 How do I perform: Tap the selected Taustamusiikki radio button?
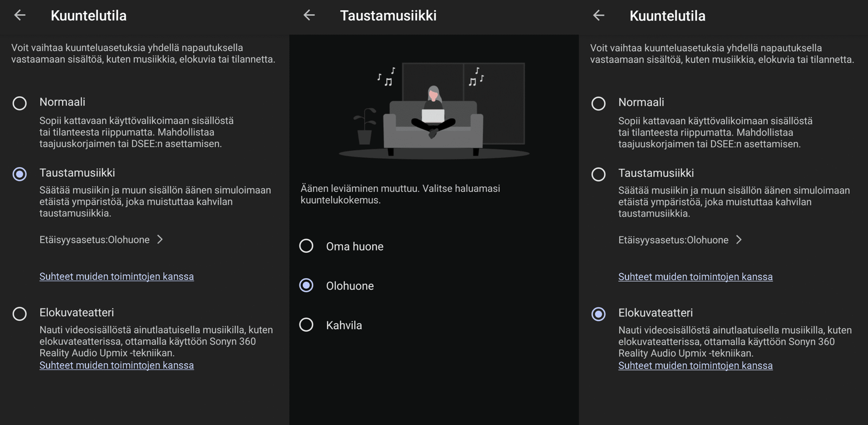[20, 174]
